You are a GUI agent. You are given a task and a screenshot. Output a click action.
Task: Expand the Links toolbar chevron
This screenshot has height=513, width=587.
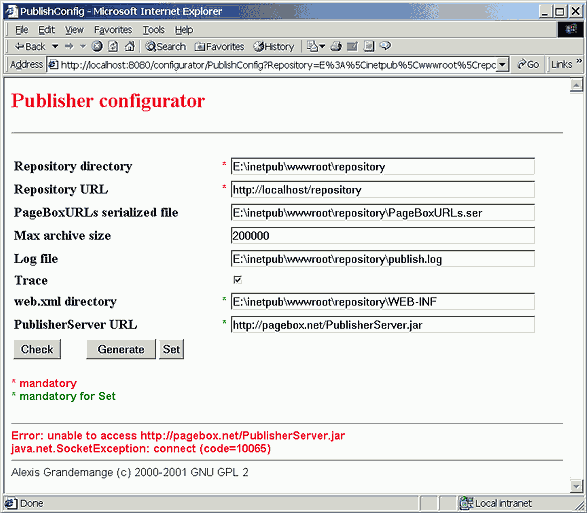(579, 61)
